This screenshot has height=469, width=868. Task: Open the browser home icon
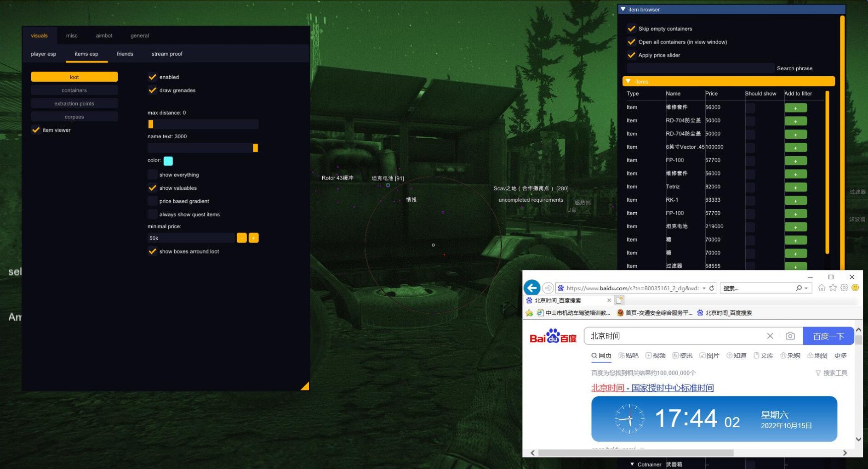pyautogui.click(x=822, y=288)
